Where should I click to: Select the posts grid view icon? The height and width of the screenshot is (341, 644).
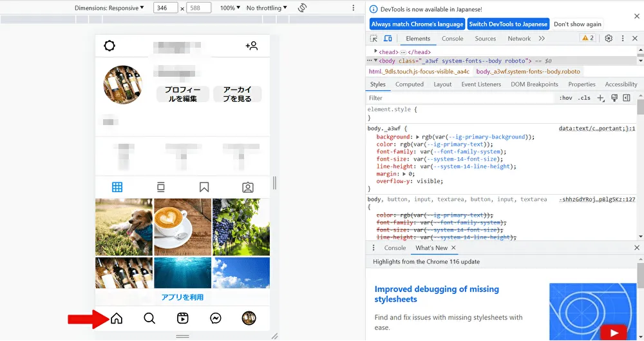point(117,187)
